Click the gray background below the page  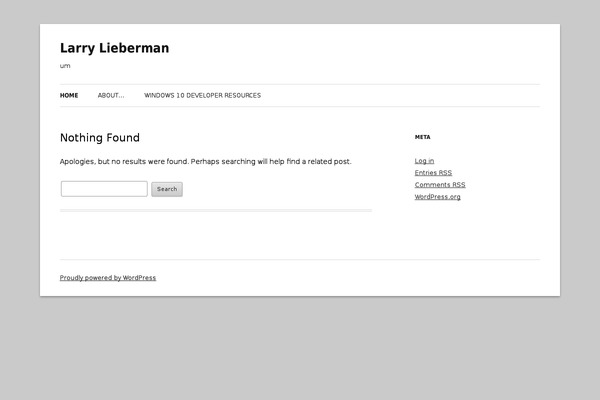coord(300,350)
